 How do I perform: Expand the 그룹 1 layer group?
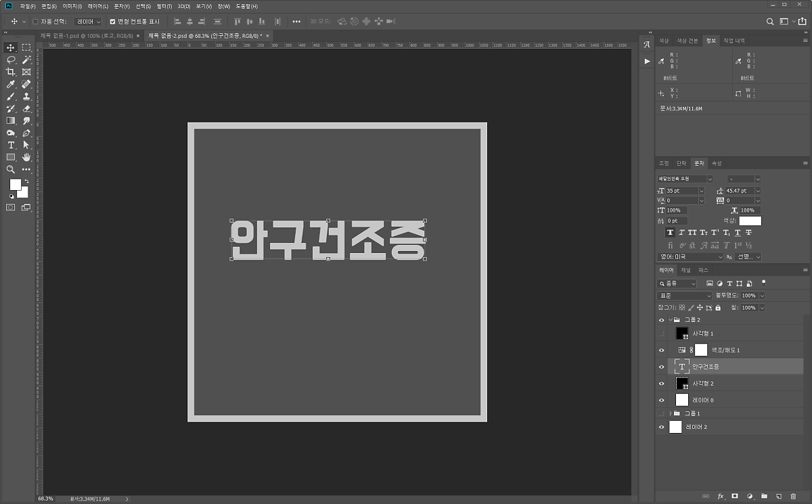coord(670,413)
